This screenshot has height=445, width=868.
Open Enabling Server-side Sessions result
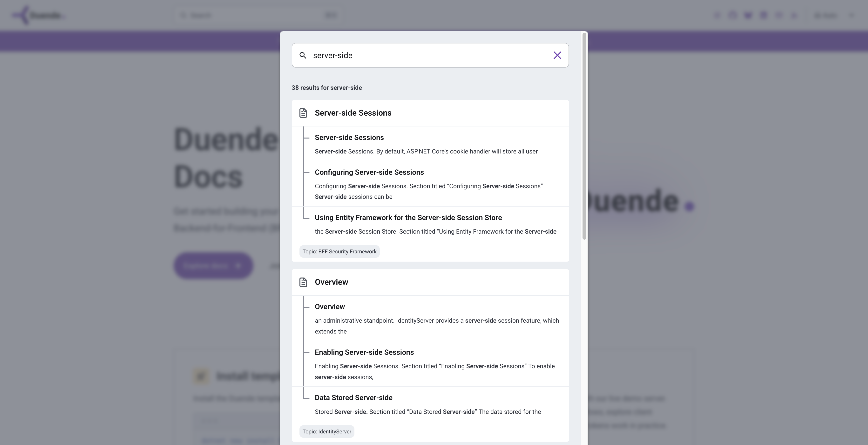click(x=430, y=364)
